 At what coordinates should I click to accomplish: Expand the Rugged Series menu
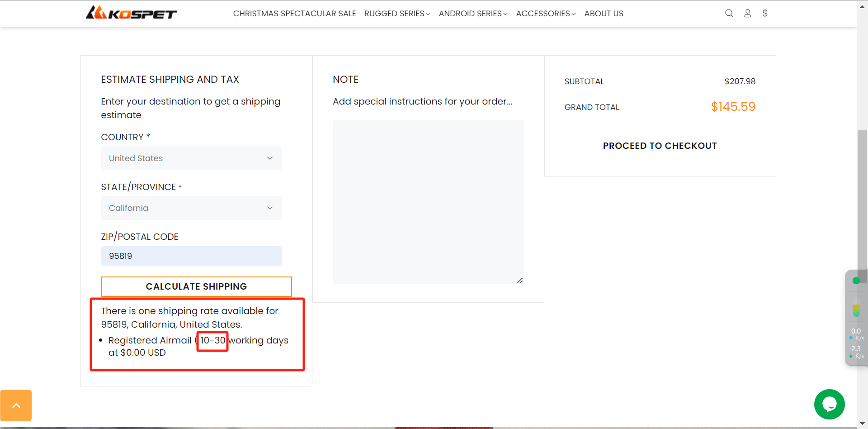(x=397, y=14)
